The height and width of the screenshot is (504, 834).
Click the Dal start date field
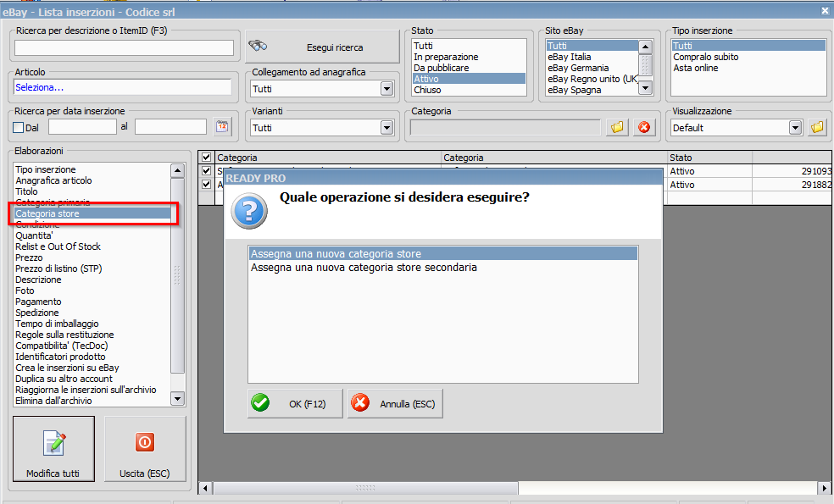tap(82, 126)
